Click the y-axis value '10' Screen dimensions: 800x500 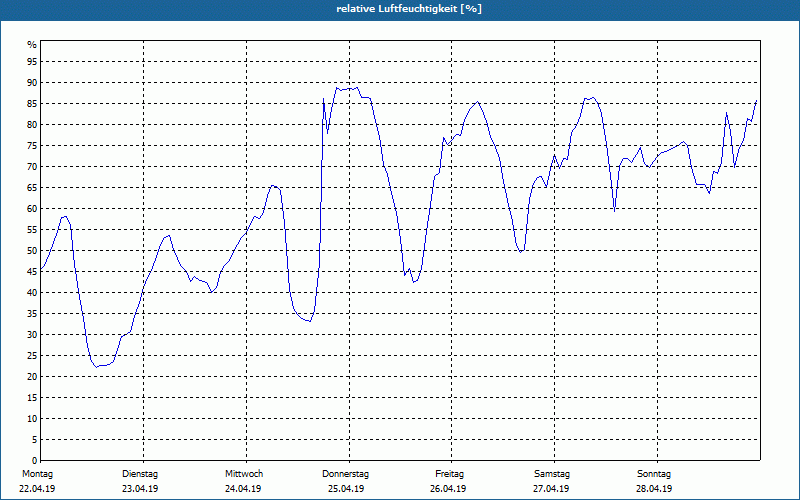pyautogui.click(x=32, y=418)
